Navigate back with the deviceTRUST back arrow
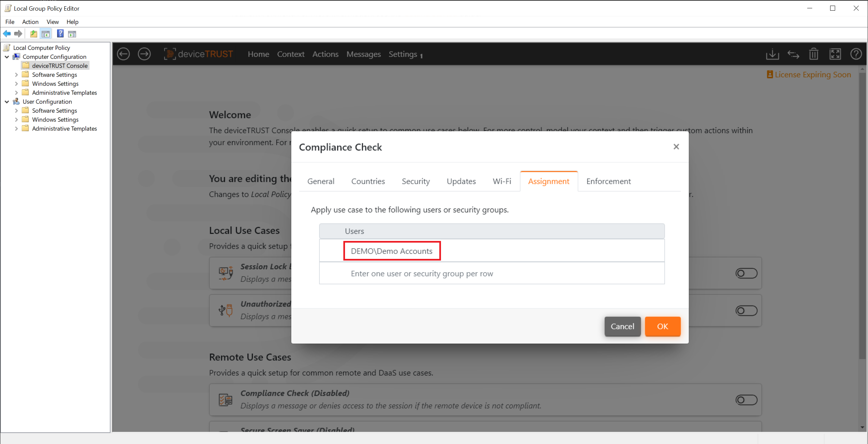 (123, 54)
